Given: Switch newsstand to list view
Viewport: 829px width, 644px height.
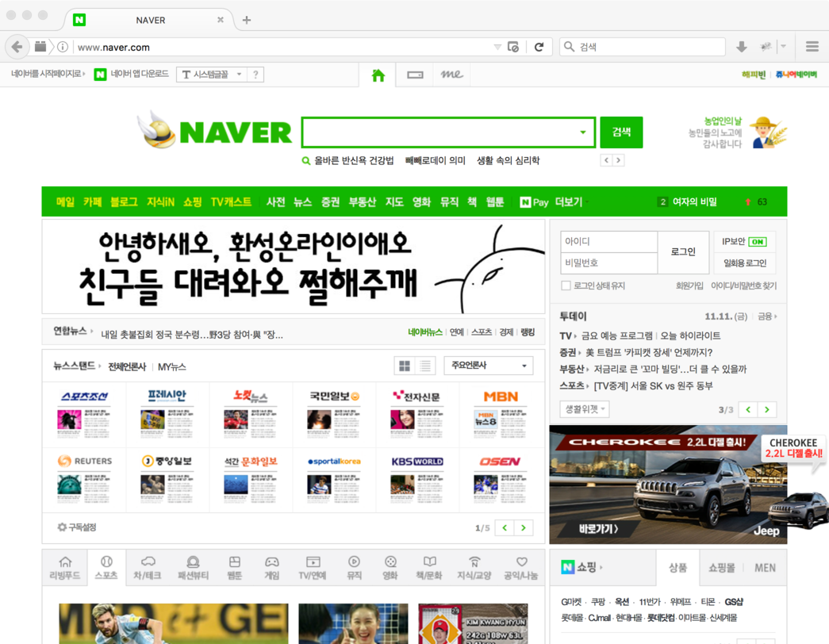Looking at the screenshot, I should (425, 366).
